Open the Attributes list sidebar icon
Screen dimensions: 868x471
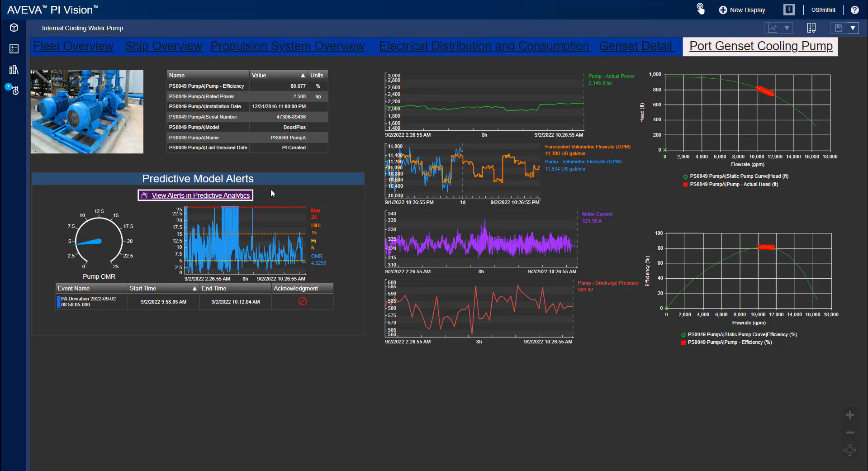(x=14, y=49)
